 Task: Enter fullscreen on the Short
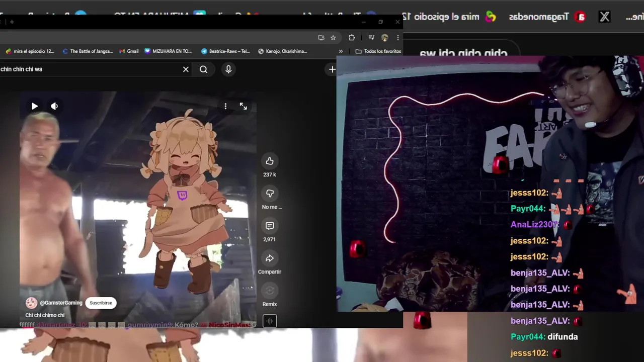pyautogui.click(x=243, y=106)
